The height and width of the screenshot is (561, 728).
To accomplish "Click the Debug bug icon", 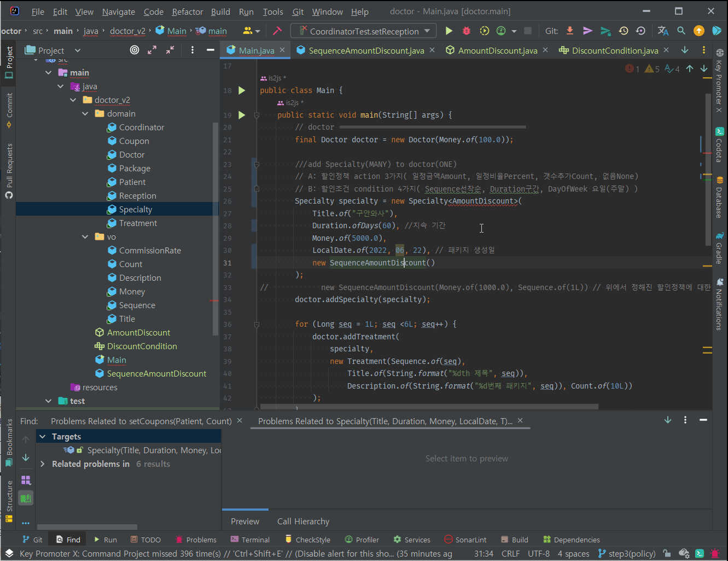I will coord(467,31).
